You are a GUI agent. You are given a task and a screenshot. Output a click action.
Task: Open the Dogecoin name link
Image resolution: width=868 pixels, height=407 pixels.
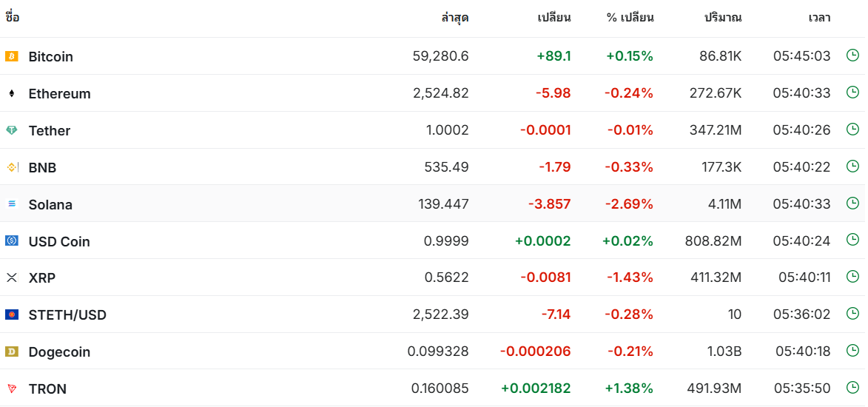[59, 352]
